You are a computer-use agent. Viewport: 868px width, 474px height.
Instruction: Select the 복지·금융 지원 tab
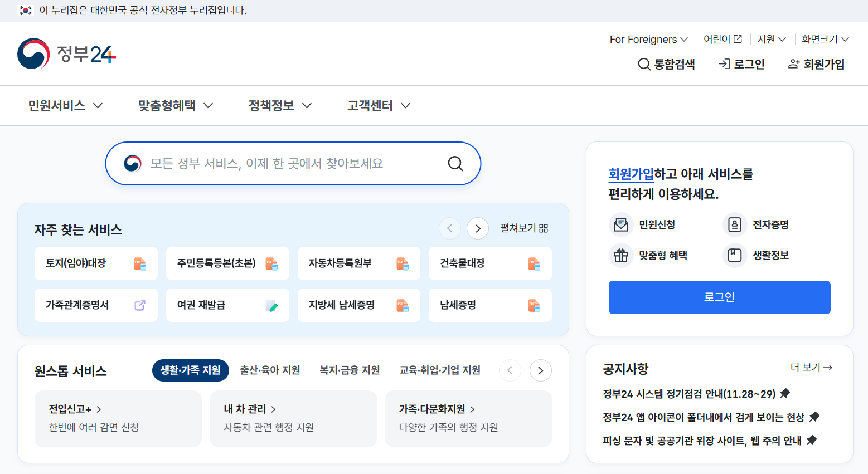350,370
